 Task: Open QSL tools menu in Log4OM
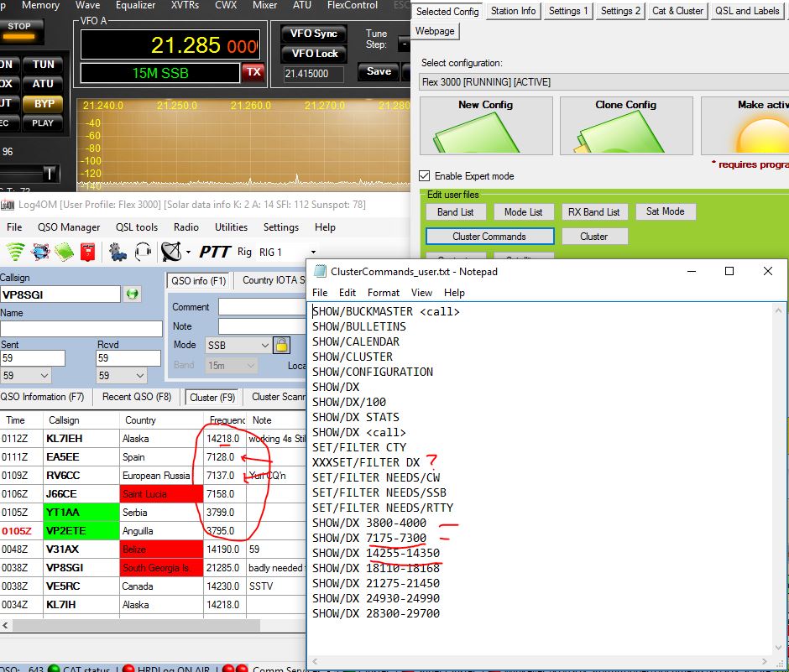[x=137, y=227]
